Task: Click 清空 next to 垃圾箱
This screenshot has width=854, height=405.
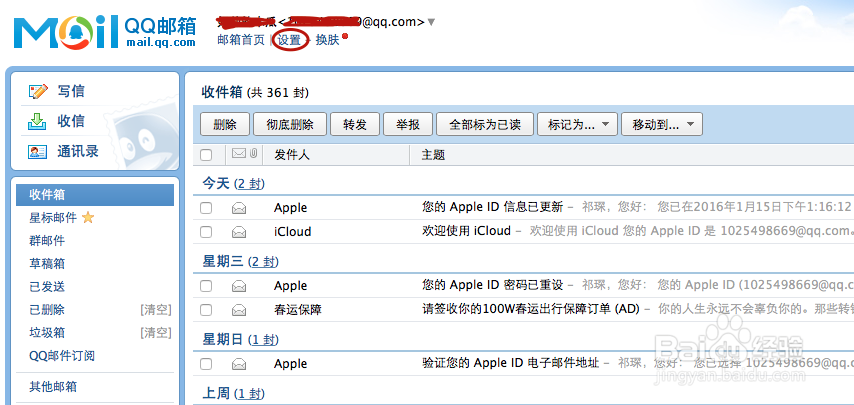Action: point(156,333)
